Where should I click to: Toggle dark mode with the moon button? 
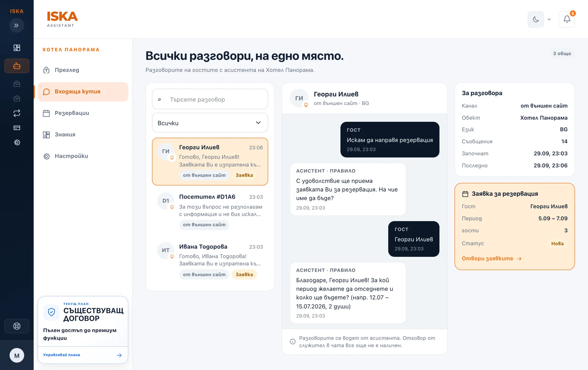[536, 19]
